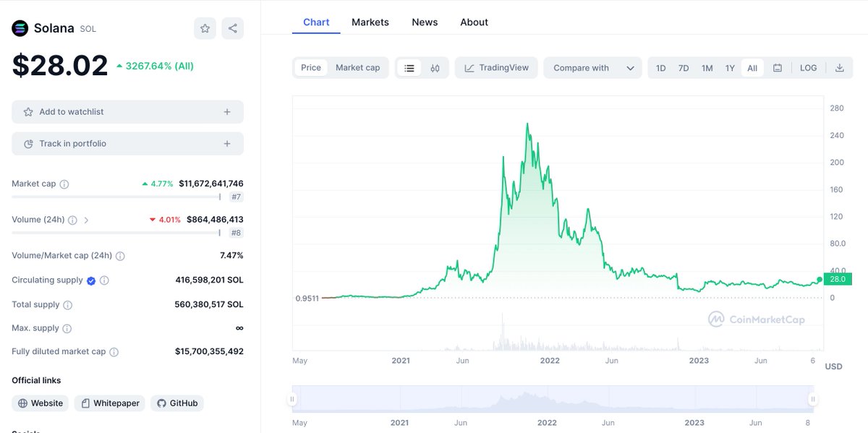868x433 pixels.
Task: Expand Volume (24h) chevron arrow
Action: 86,220
